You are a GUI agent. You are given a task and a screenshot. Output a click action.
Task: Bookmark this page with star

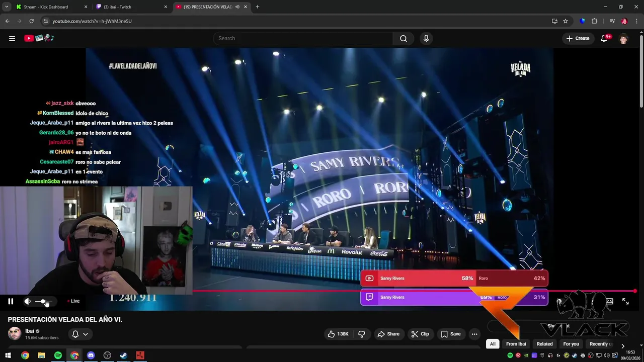pos(566,21)
